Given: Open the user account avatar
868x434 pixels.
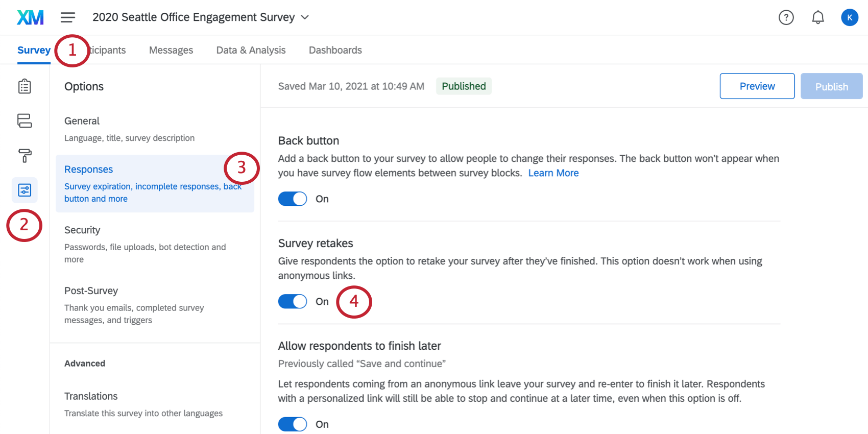Looking at the screenshot, I should point(849,17).
